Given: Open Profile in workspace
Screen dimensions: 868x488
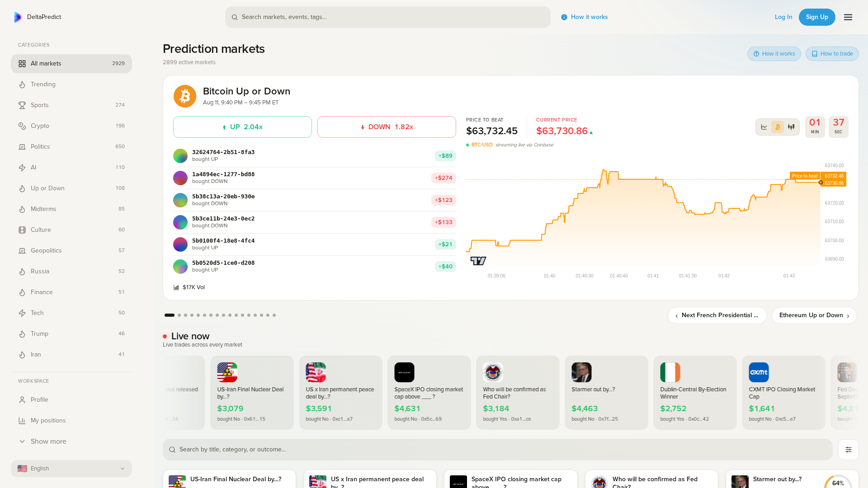Looking at the screenshot, I should point(71,400).
